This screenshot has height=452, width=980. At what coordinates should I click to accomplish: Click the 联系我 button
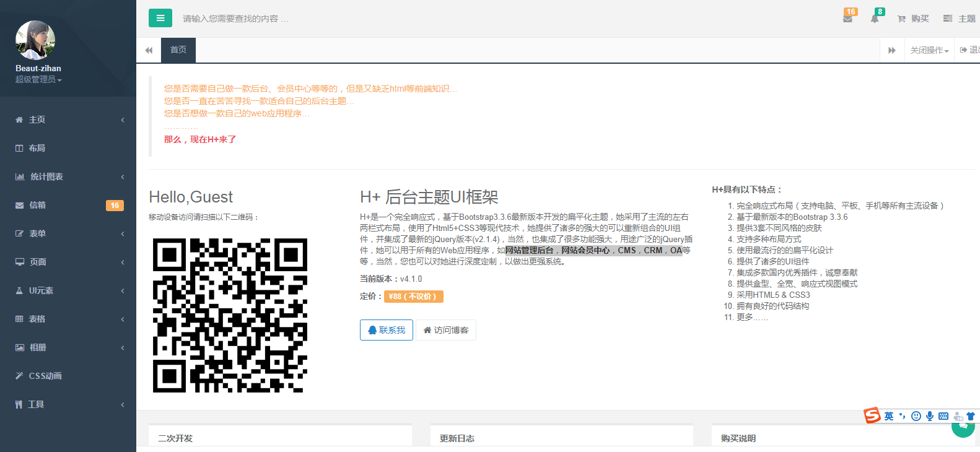point(386,330)
